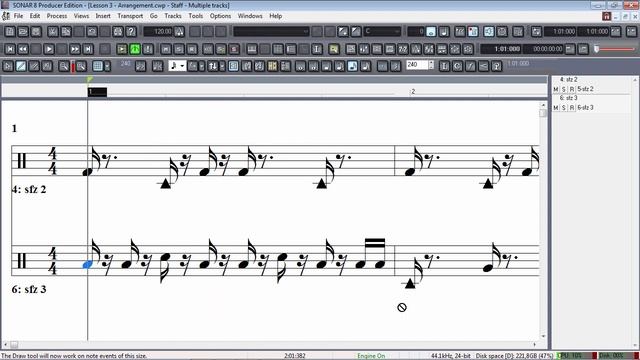640x360 pixels.
Task: Mute track 5-sfz 2
Action: click(x=556, y=89)
